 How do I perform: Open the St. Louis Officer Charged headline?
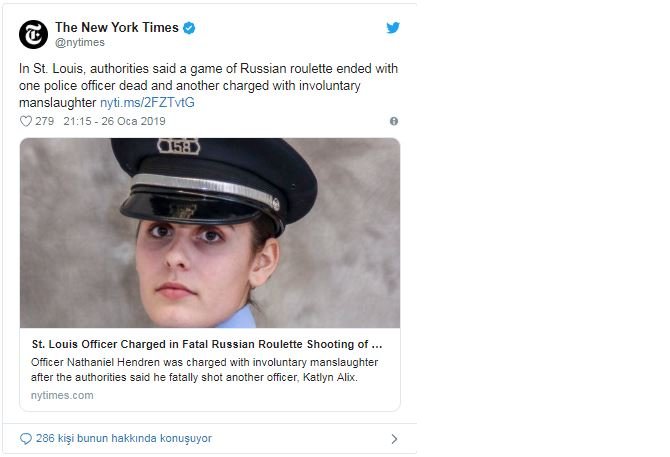[206, 343]
